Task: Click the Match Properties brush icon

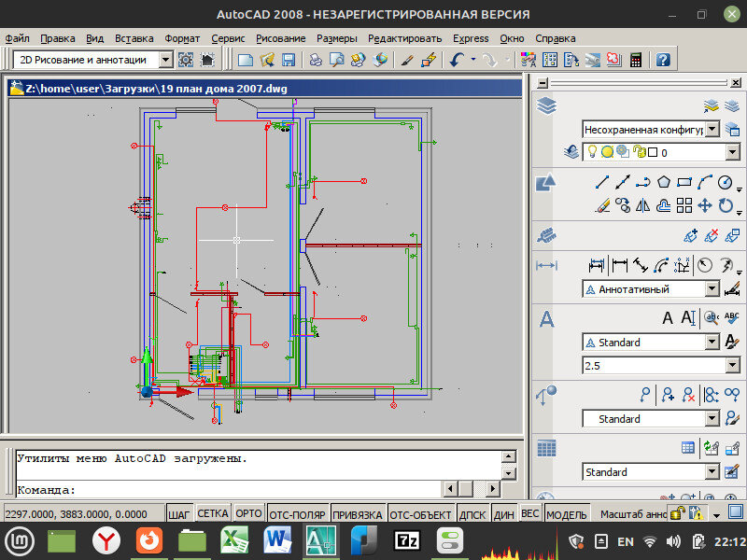Action: [x=407, y=60]
